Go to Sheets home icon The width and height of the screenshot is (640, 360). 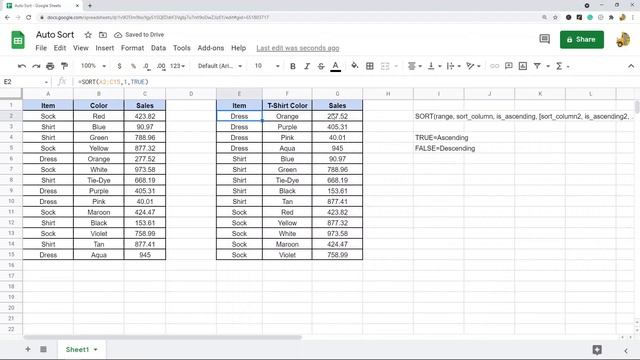18,40
